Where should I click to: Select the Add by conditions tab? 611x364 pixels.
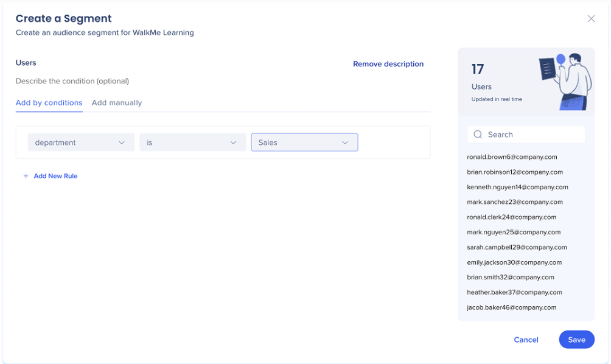[x=49, y=103]
